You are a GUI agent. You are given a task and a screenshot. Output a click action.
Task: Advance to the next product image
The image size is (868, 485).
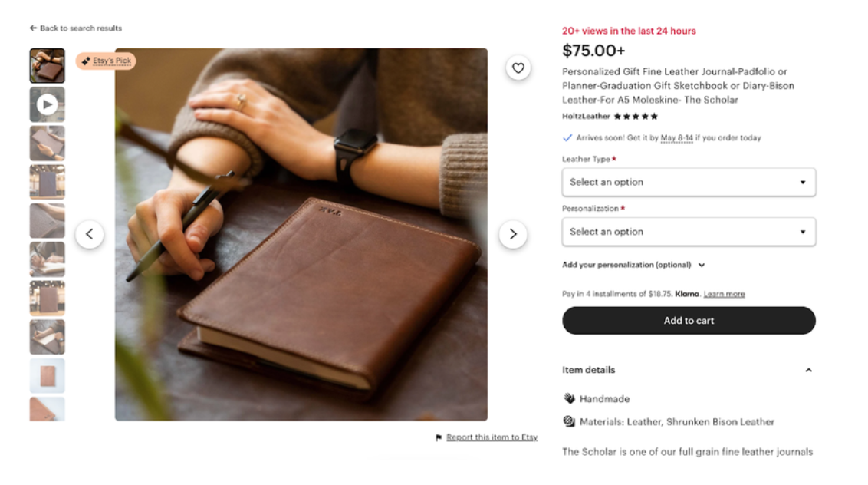click(513, 234)
